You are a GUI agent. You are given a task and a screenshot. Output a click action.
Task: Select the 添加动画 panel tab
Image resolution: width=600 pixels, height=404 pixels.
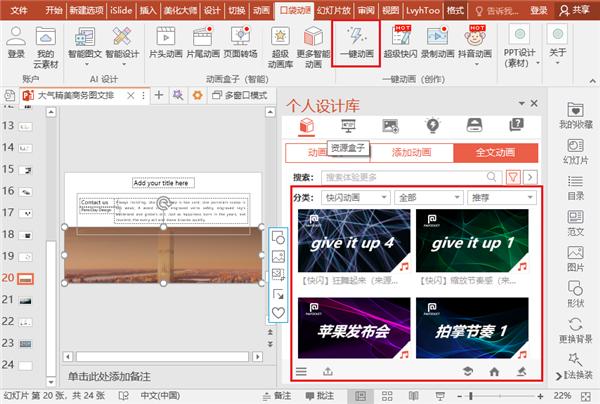(x=411, y=153)
